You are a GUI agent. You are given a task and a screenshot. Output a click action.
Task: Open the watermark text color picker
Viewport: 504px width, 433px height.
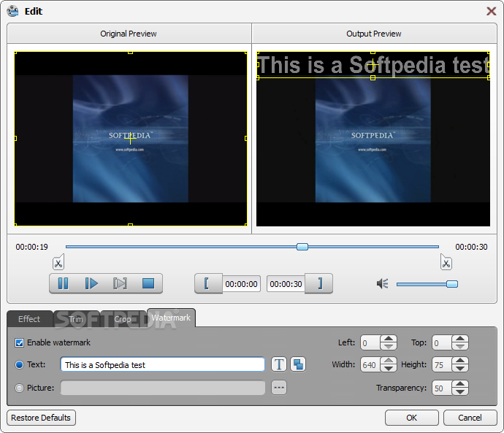coord(298,364)
